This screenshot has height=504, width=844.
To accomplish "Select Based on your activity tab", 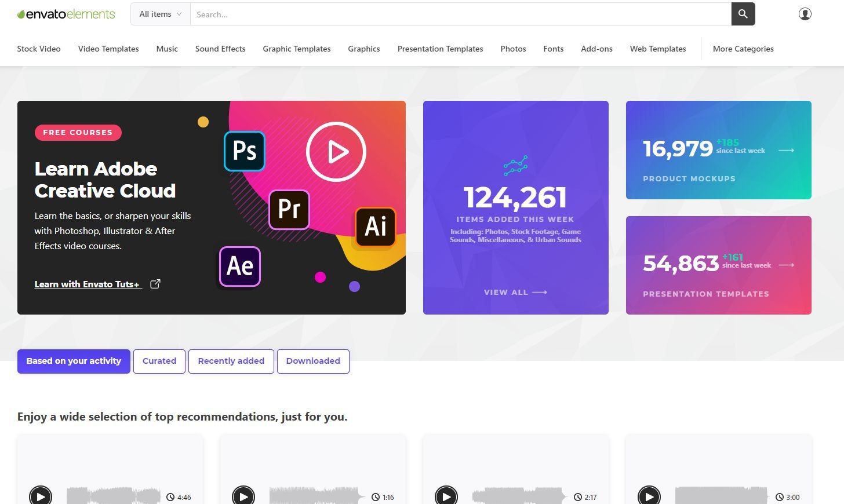I will [74, 361].
